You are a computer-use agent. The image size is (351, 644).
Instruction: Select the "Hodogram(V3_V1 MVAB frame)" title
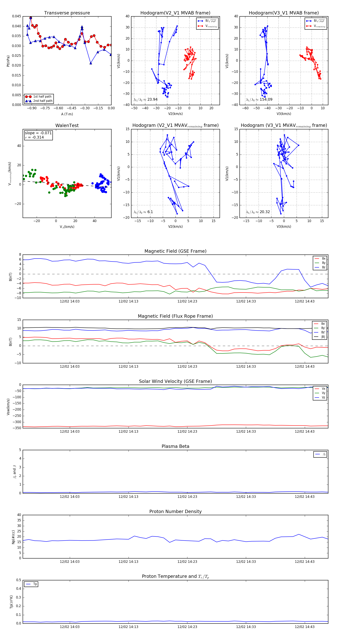coord(284,13)
